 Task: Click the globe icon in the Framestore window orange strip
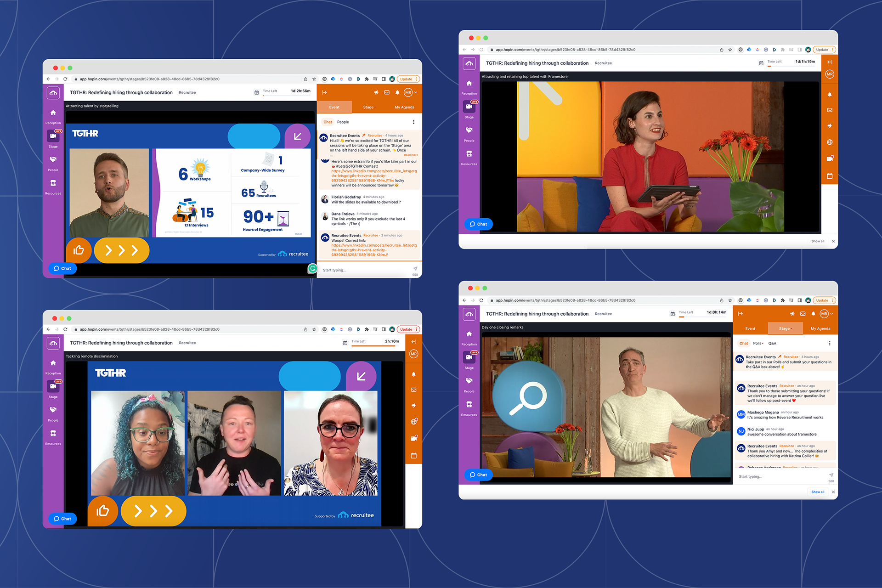point(830,142)
